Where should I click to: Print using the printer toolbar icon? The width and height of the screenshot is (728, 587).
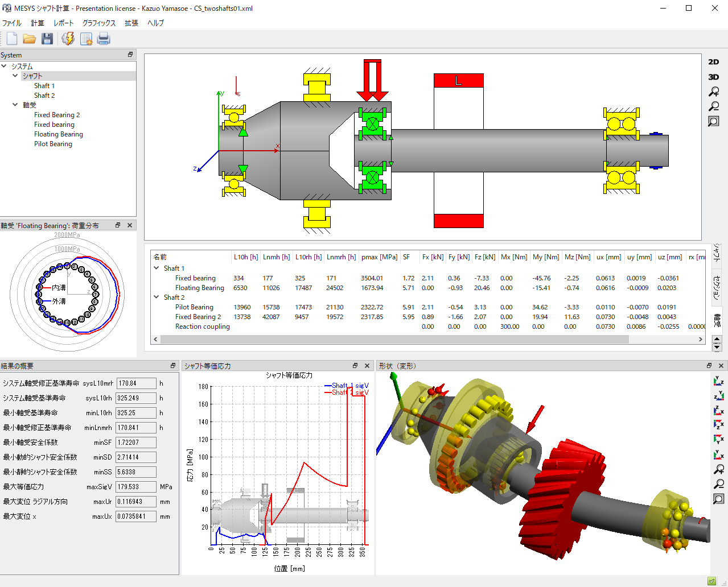click(x=103, y=39)
